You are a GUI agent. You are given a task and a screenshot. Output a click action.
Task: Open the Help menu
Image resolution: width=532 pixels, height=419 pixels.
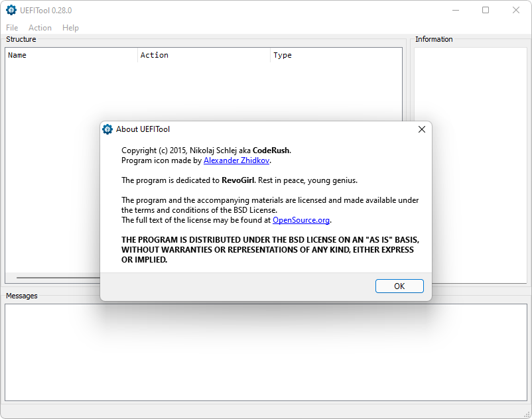(x=70, y=28)
